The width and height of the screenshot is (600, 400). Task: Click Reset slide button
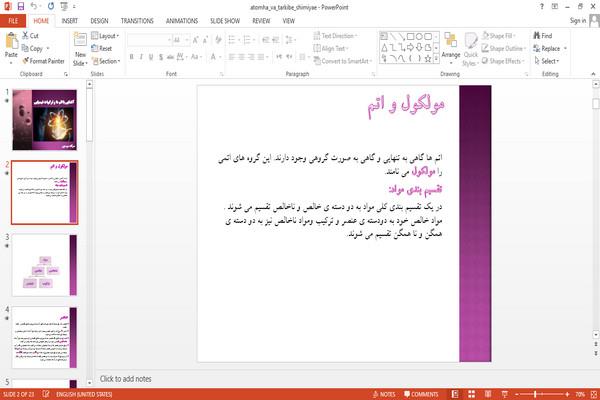[x=102, y=48]
